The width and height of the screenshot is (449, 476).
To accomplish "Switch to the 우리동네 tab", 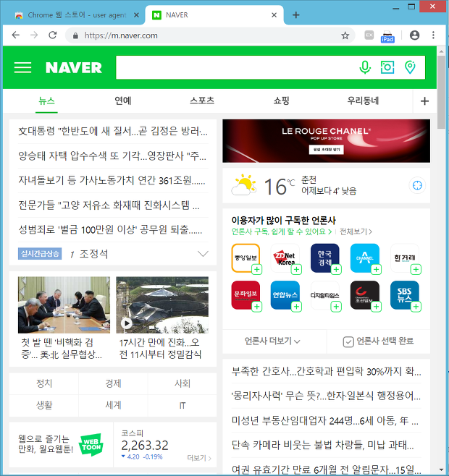I will [x=363, y=101].
